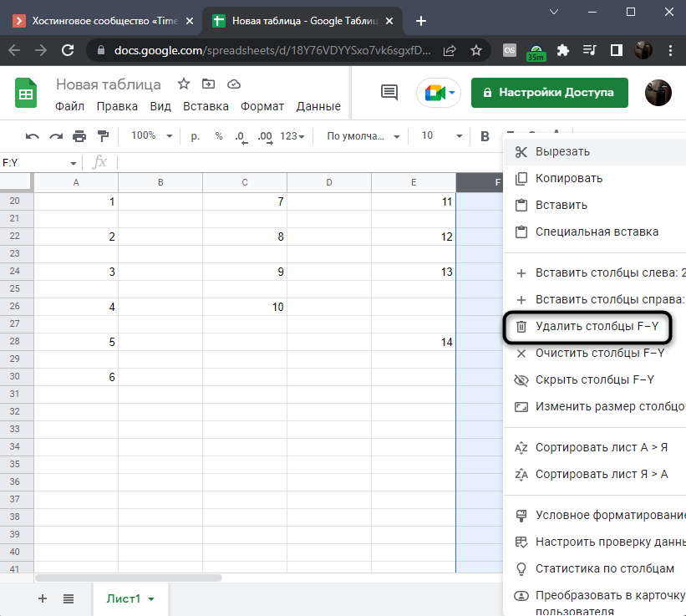Click the redo arrow in the toolbar

[x=56, y=136]
